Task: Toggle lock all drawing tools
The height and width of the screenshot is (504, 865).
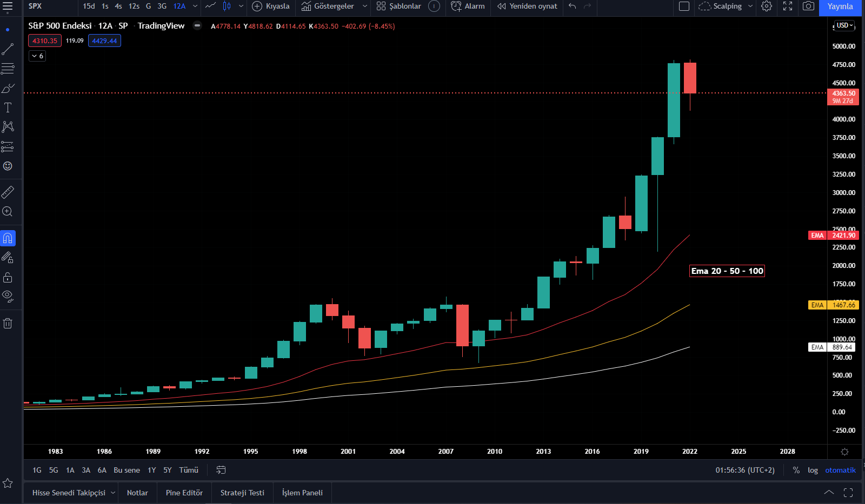Action: (8, 277)
